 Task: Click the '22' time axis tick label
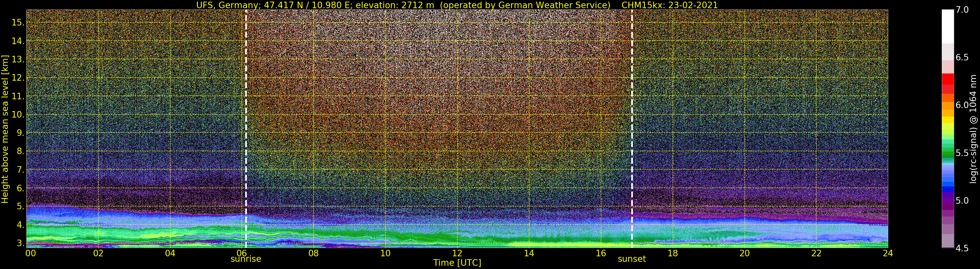click(816, 253)
